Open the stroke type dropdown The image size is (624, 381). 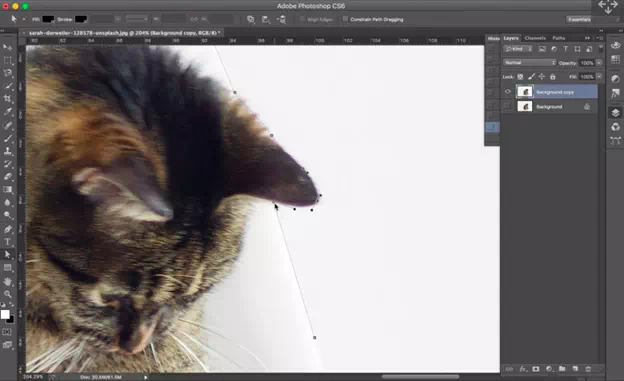(x=137, y=19)
